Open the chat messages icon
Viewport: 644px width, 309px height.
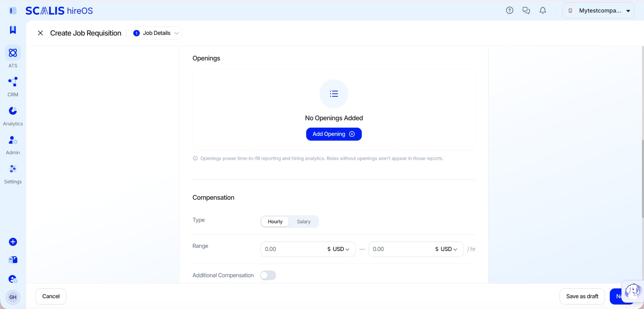point(526,10)
